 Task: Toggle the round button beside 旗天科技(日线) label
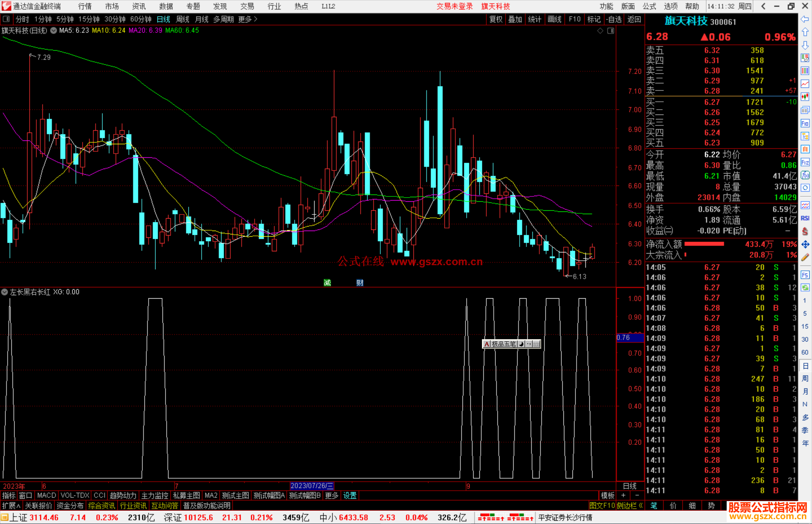54,30
